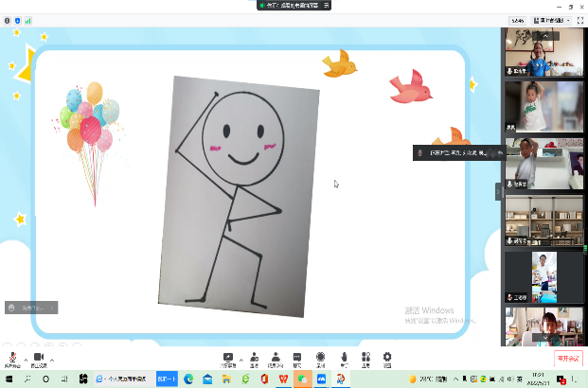
Task: Start recording with the record icon
Action: click(320, 360)
